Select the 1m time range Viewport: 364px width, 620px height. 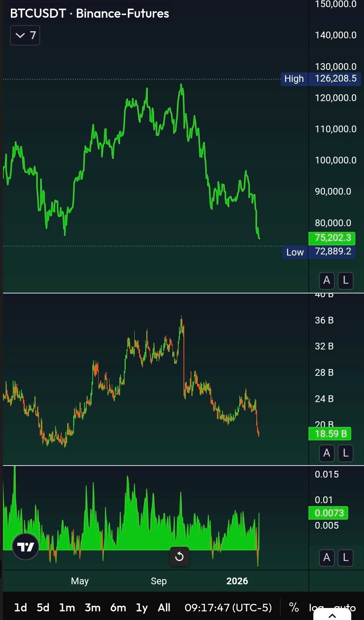pos(67,608)
